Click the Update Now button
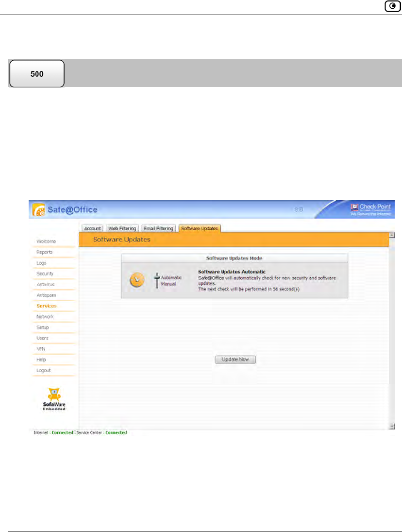402x532 pixels. point(235,360)
